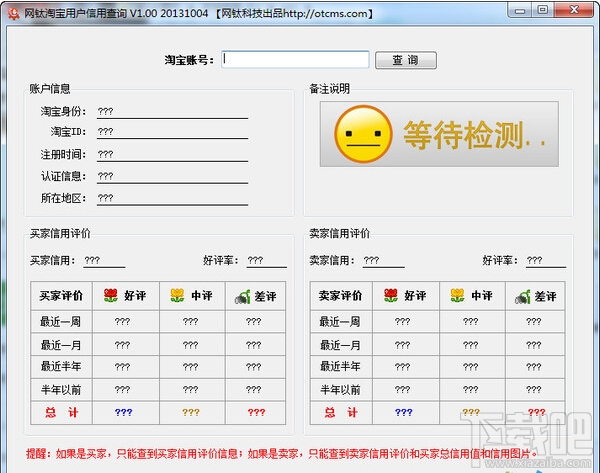Click the 淘宝ID value field
The image size is (600, 473).
[172, 132]
